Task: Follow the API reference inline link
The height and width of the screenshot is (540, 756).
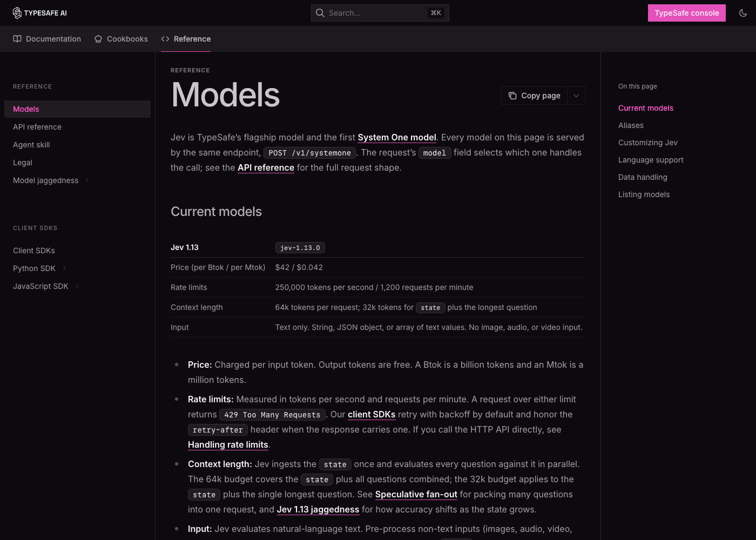Action: point(266,167)
